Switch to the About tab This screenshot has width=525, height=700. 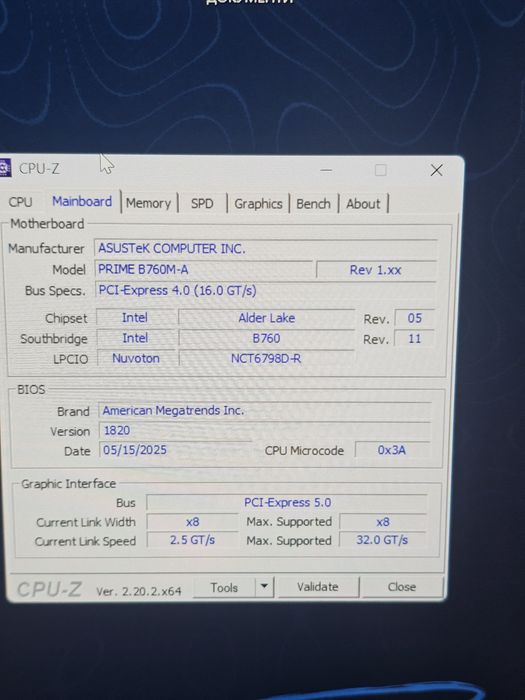click(363, 204)
